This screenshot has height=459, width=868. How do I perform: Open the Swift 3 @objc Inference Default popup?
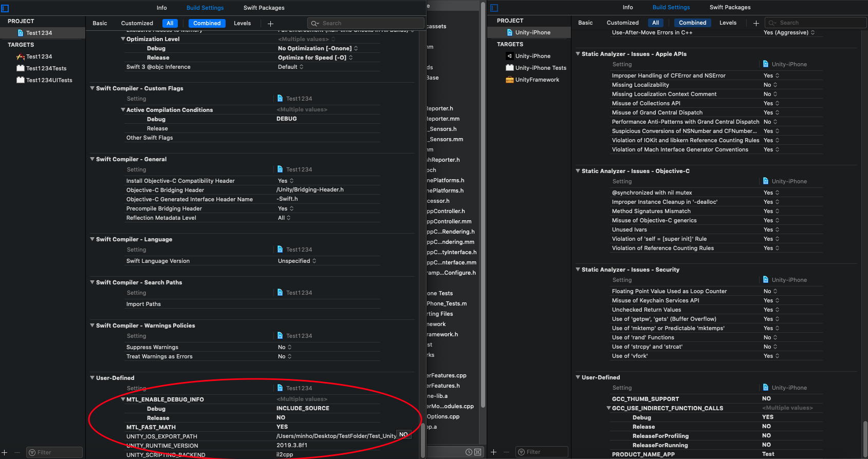(x=290, y=67)
